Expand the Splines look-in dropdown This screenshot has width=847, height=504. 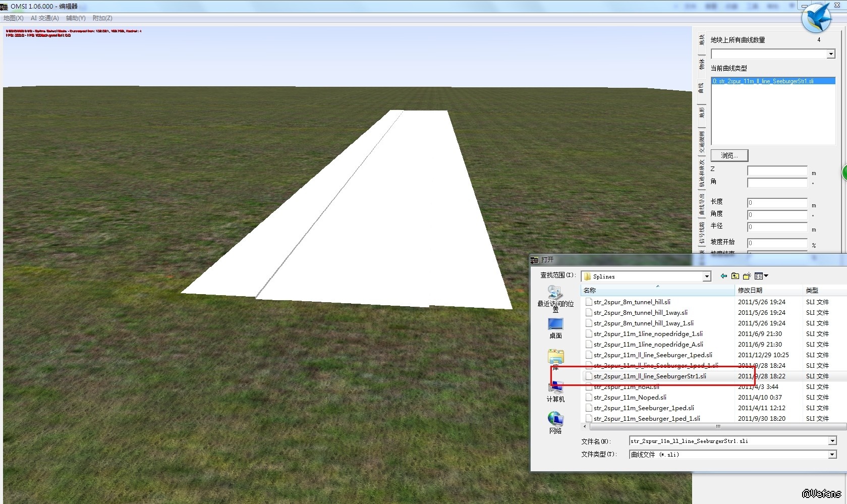(707, 276)
